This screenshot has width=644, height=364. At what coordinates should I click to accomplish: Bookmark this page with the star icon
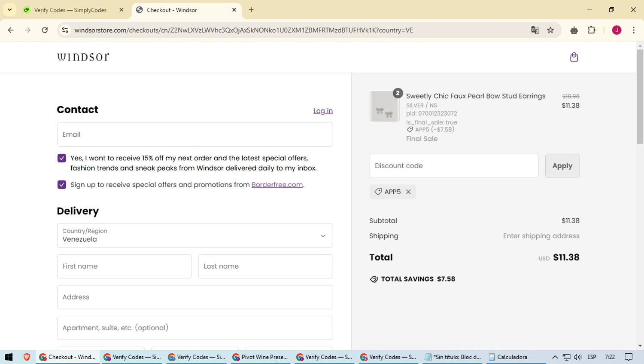coord(550,30)
